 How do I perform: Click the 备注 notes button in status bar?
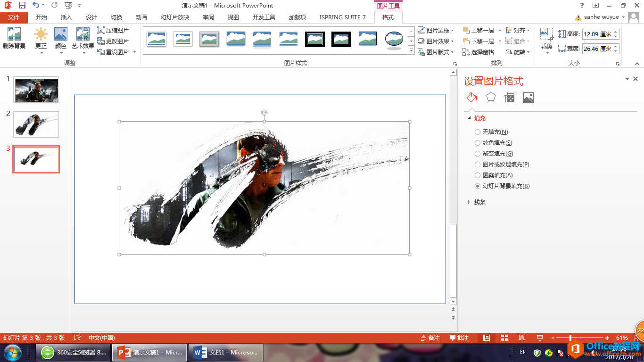[x=430, y=338]
